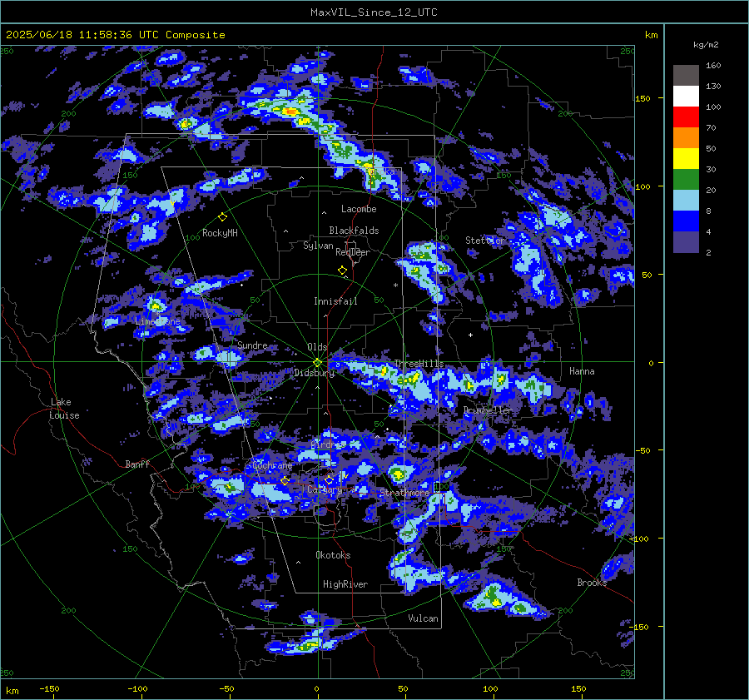Click the Blackfalds city label
Image resolution: width=749 pixels, height=700 pixels.
(354, 231)
